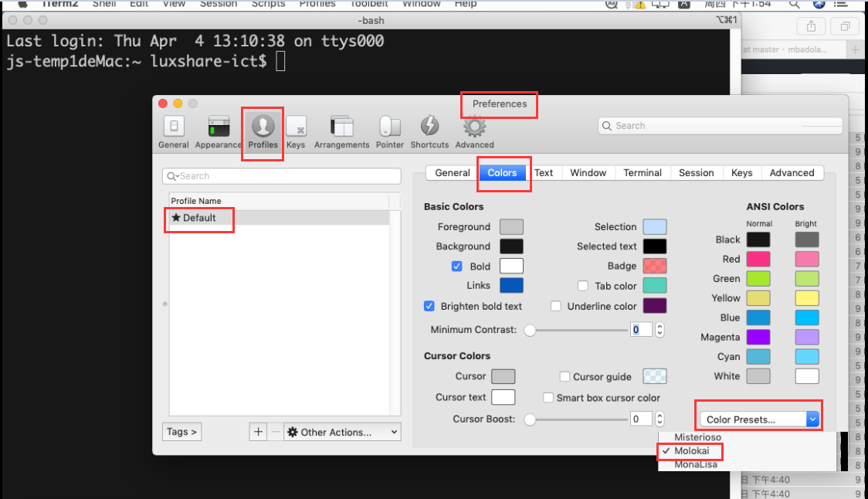868x499 pixels.
Task: Click the Bright Blue ANSI swatch
Action: (807, 317)
